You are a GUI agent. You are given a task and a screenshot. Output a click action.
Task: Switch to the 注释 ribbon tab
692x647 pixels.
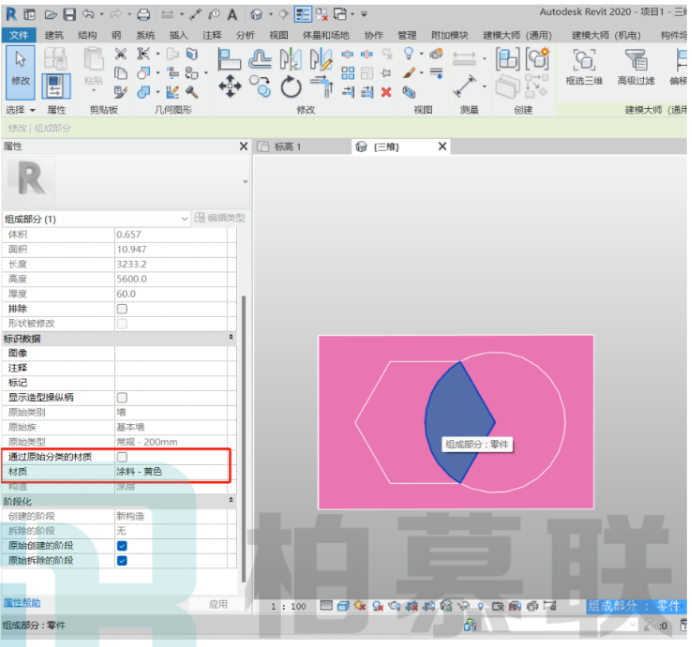pyautogui.click(x=212, y=35)
